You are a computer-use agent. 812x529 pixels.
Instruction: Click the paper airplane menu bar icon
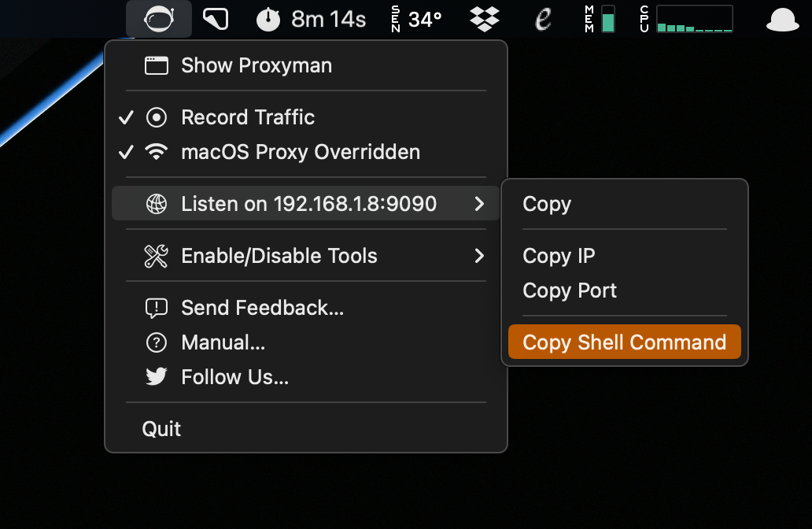pos(215,18)
